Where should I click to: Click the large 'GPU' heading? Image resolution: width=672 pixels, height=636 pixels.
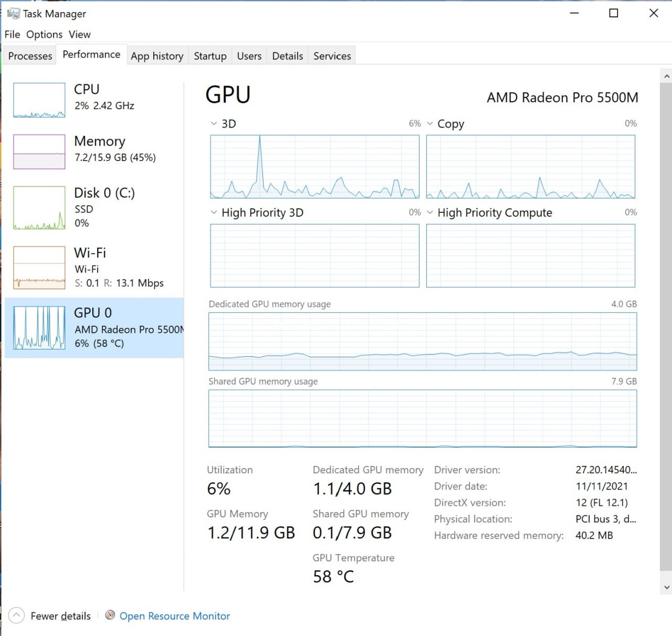[228, 95]
